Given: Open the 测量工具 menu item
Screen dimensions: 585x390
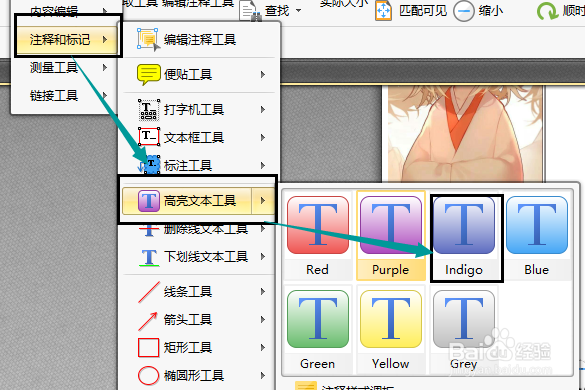Looking at the screenshot, I should (68, 68).
